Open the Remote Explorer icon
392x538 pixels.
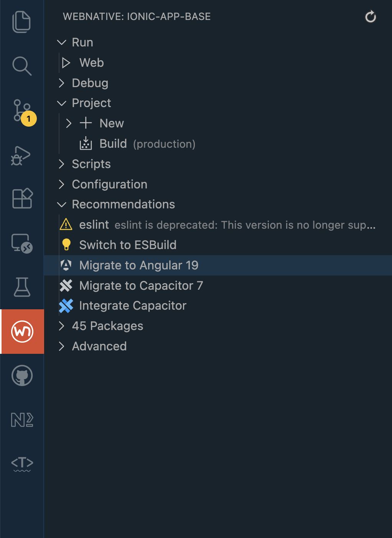[22, 243]
